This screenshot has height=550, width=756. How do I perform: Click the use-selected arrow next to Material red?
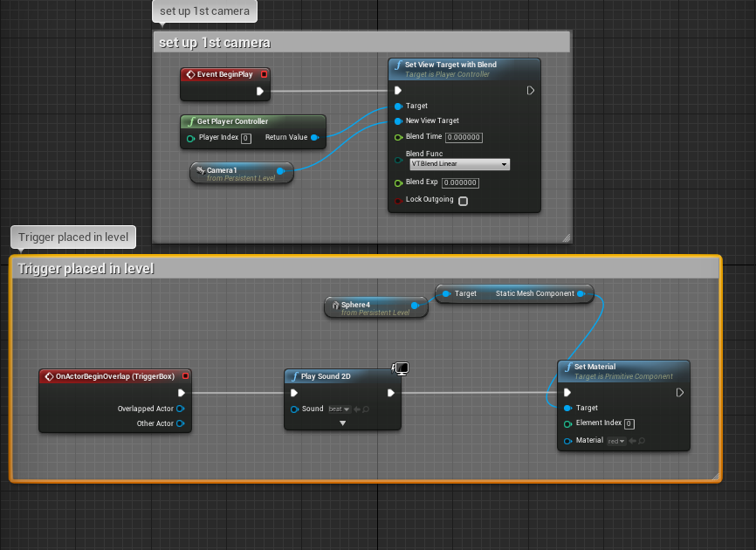pyautogui.click(x=632, y=441)
